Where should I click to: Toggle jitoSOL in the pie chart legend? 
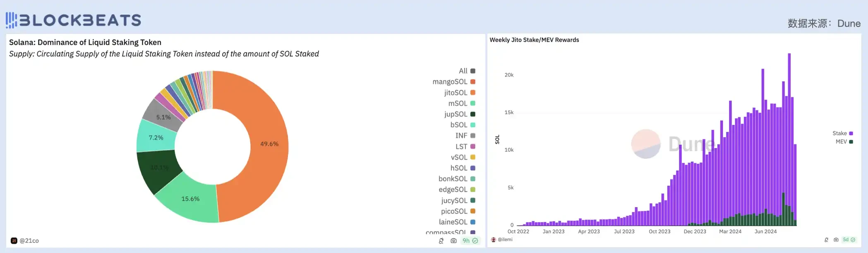459,93
